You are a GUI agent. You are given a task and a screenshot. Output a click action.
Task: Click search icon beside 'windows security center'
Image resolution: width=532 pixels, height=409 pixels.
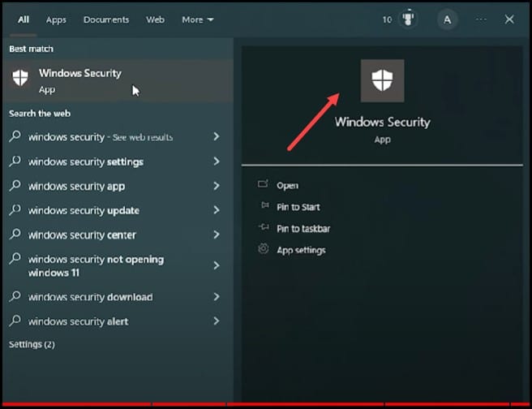click(x=15, y=235)
